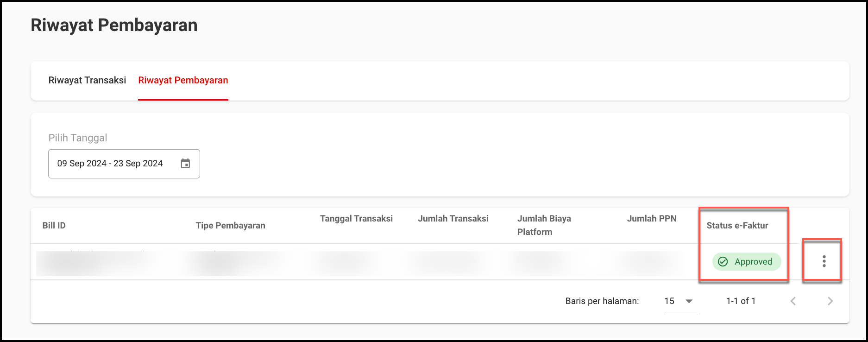Image resolution: width=868 pixels, height=342 pixels.
Task: Open the rows per page dropdown
Action: point(680,301)
